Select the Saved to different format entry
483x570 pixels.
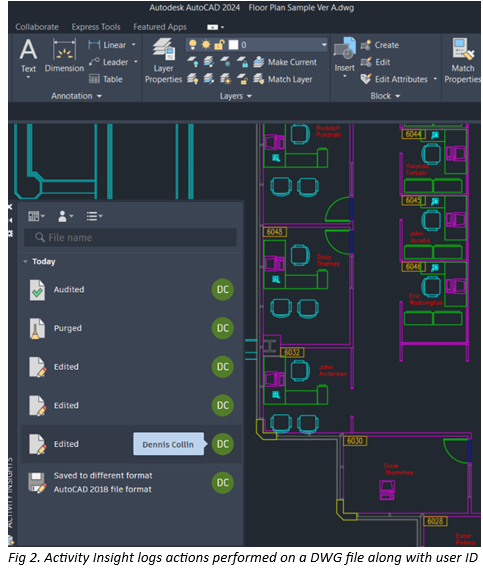[x=131, y=483]
